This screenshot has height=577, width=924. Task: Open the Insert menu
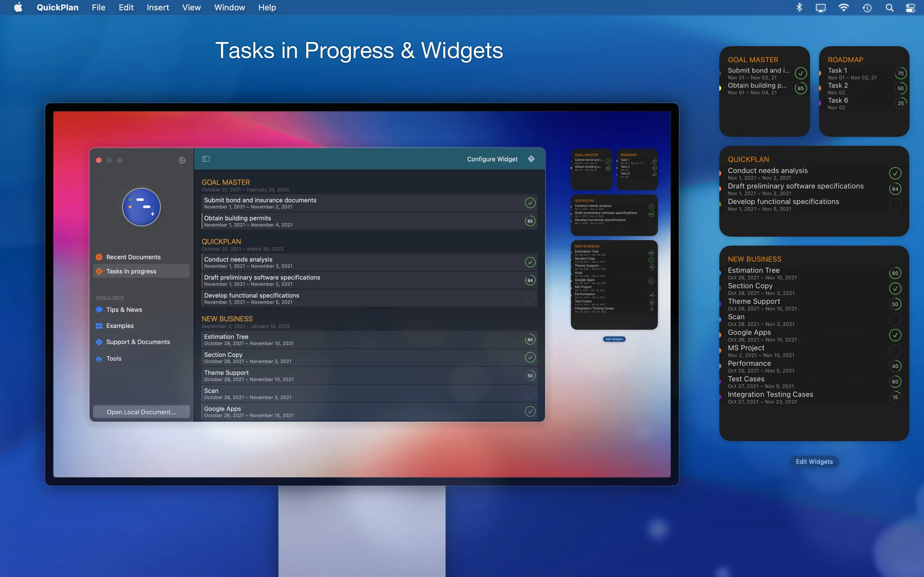tap(158, 8)
